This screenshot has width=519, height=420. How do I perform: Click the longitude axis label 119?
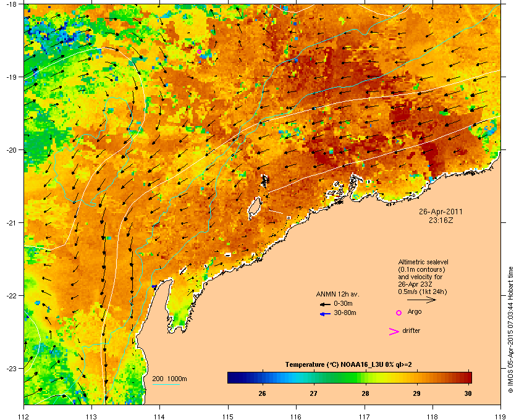click(x=500, y=417)
